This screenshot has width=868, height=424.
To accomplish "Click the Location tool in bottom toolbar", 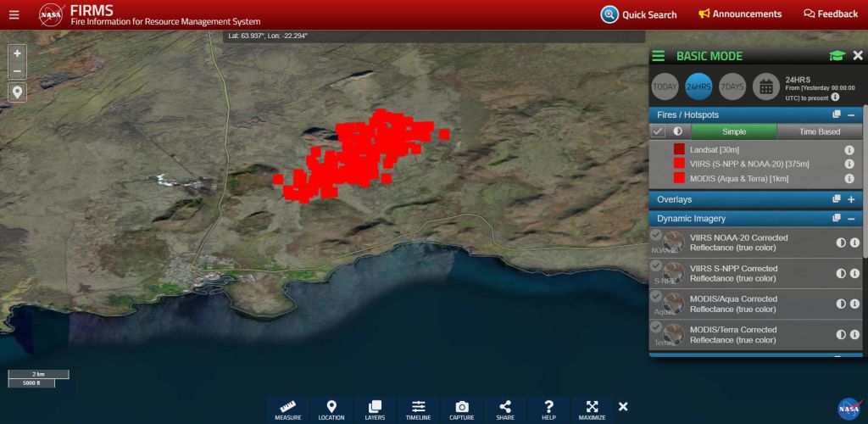I will point(331,410).
